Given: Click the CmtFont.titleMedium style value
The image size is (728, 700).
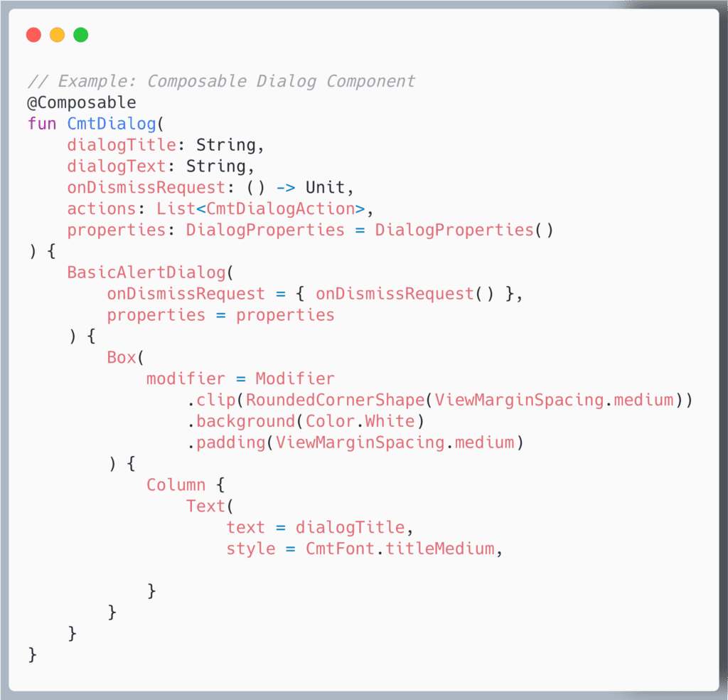Looking at the screenshot, I should [400, 548].
